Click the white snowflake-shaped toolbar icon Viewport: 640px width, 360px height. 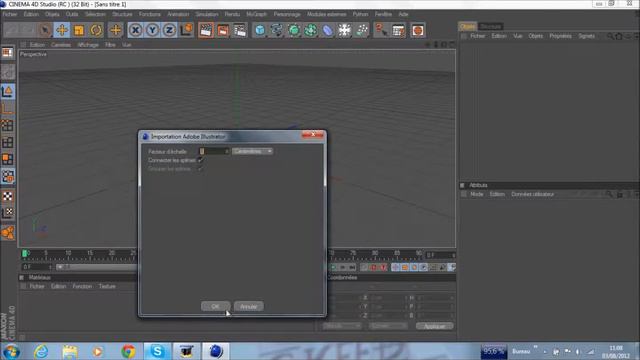click(345, 30)
